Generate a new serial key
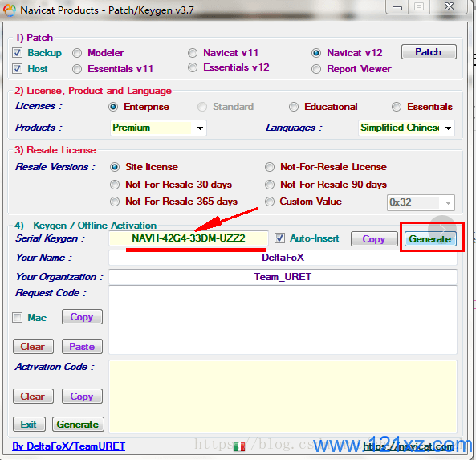 (430, 239)
